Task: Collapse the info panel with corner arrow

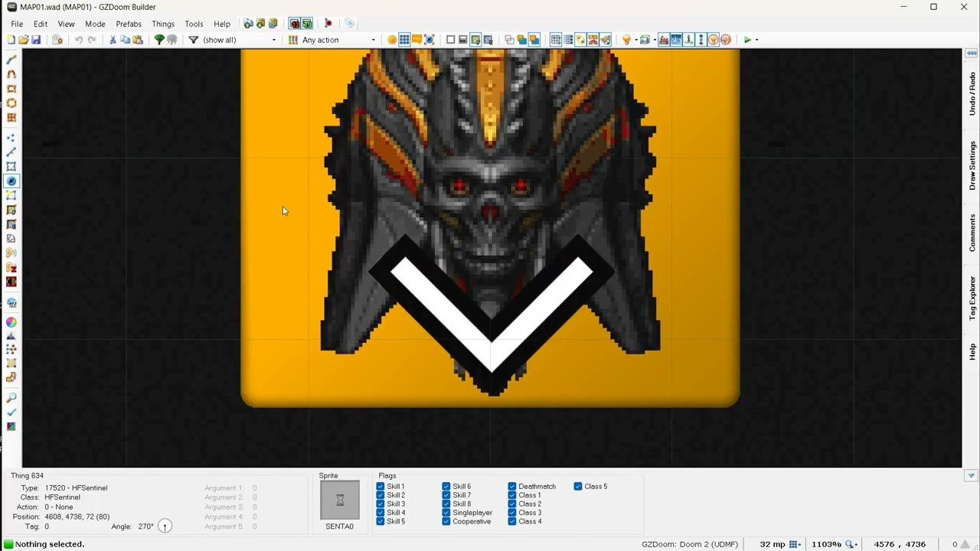Action: (x=971, y=476)
